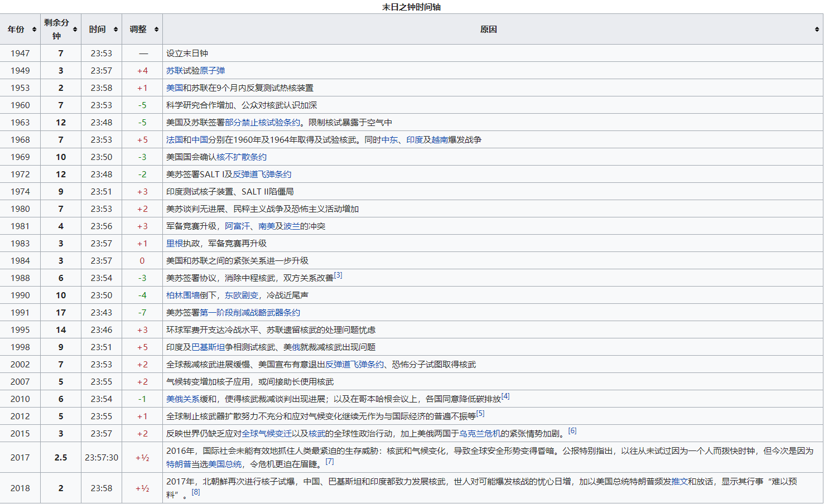Open the 核不扩散条约 link
The height and width of the screenshot is (504, 824).
click(242, 157)
